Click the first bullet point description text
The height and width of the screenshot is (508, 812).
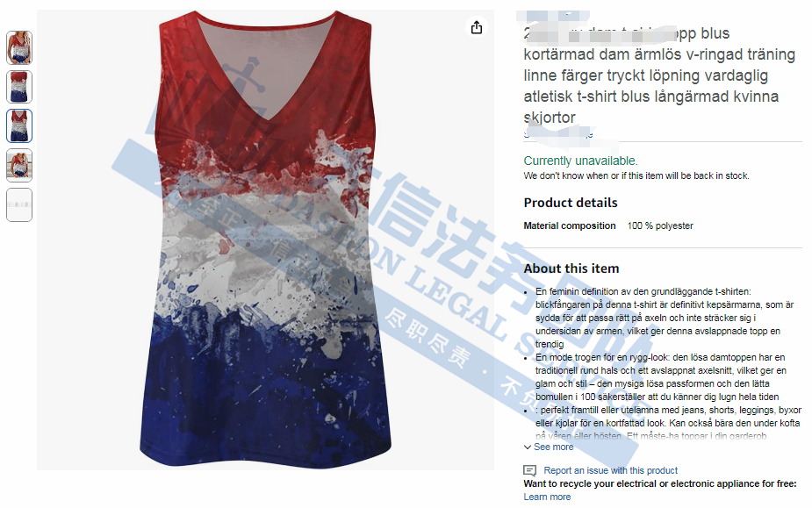[x=665, y=318]
